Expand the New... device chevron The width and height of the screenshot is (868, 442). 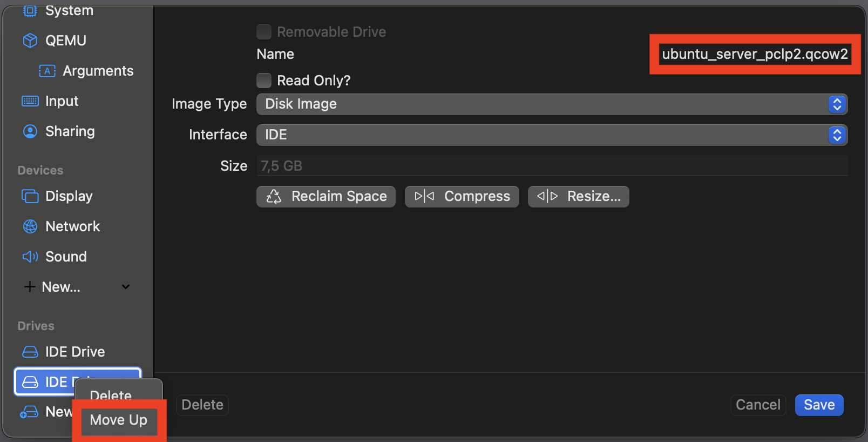point(126,287)
